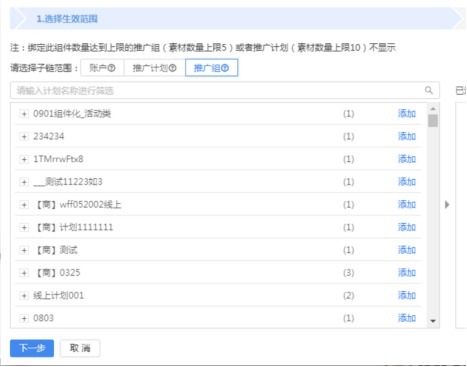Click the help icon beside 推广组
Image resolution: width=467 pixels, height=367 pixels.
click(x=225, y=68)
